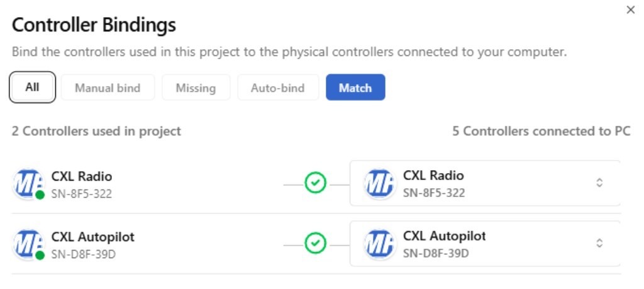Select the CXL Autopilot project controller name
Viewport: 644px width, 289px height.
(92, 237)
